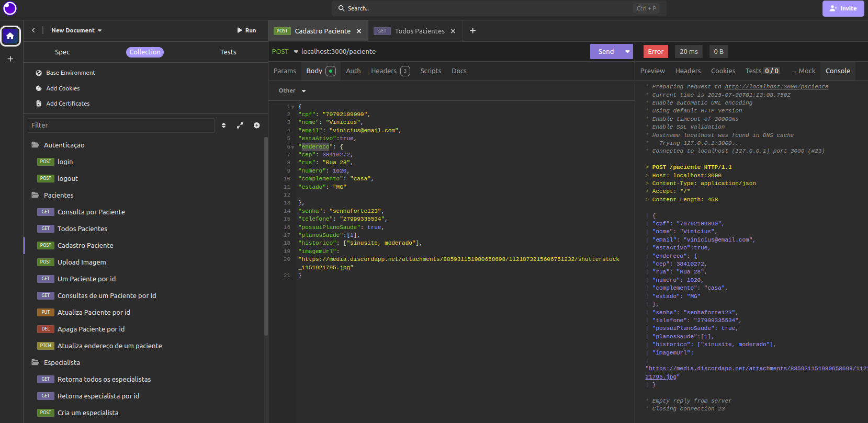This screenshot has height=423, width=868.
Task: Click the Run button
Action: 246,30
